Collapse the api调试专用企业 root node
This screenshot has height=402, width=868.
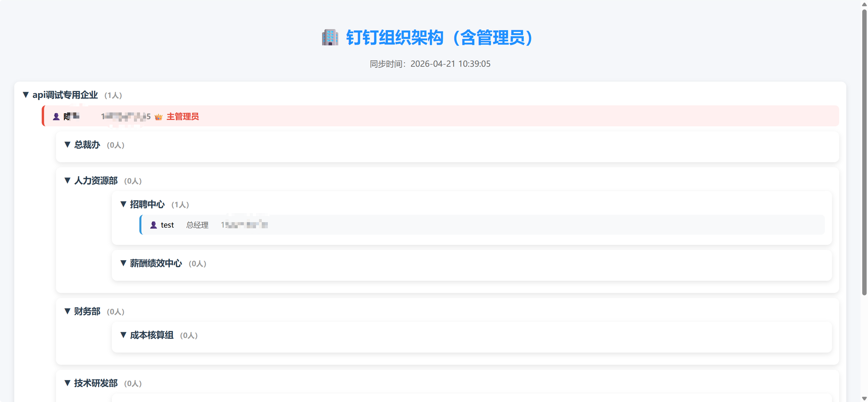click(x=26, y=95)
